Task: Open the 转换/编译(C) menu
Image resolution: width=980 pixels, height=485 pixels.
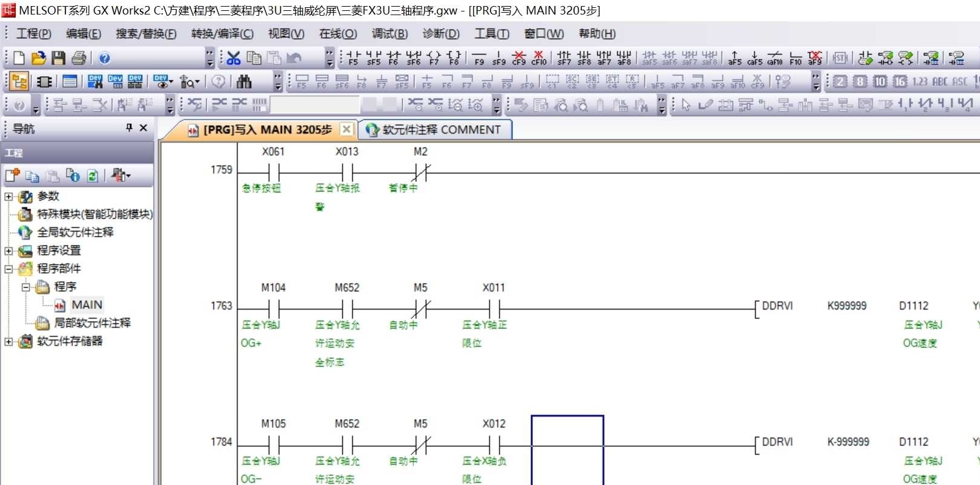Action: point(223,34)
